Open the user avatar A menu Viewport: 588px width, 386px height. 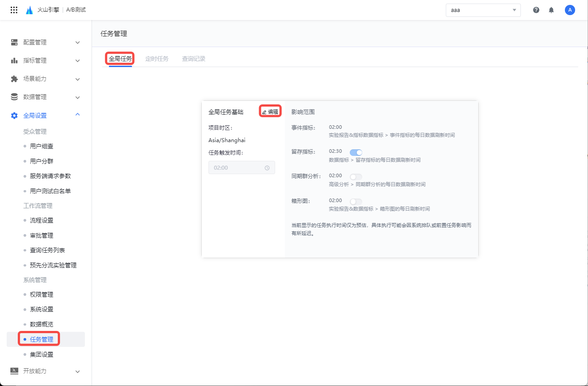click(570, 10)
